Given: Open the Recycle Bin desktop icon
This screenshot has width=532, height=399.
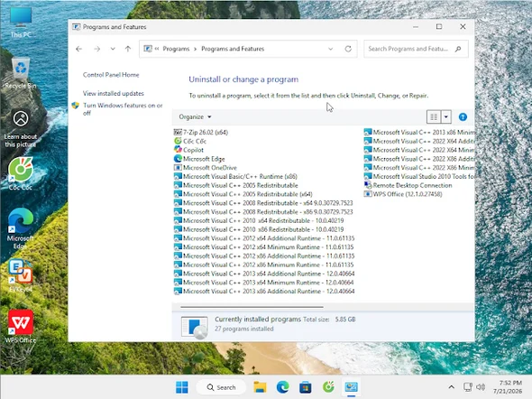Looking at the screenshot, I should point(21,73).
